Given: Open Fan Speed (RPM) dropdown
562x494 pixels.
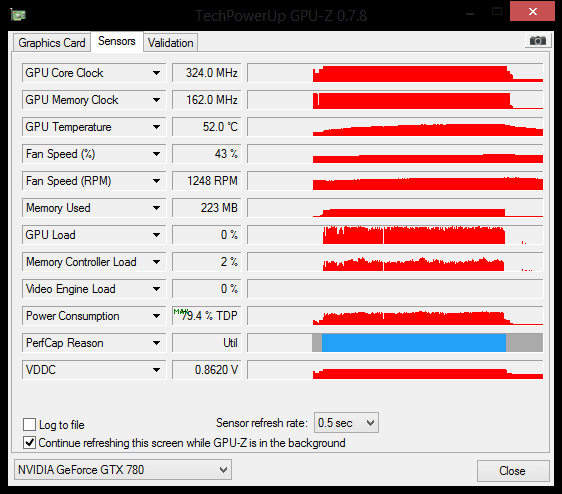Looking at the screenshot, I should tap(156, 181).
